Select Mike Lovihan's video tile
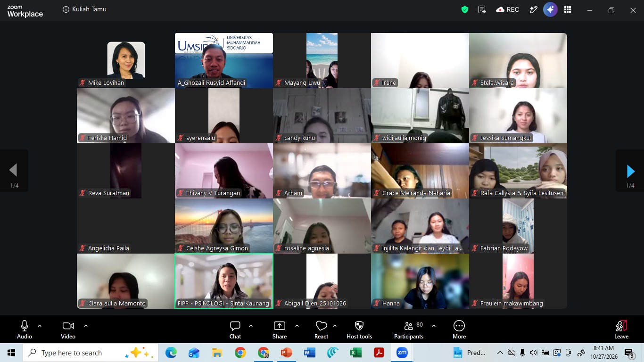The image size is (644, 362). click(126, 60)
